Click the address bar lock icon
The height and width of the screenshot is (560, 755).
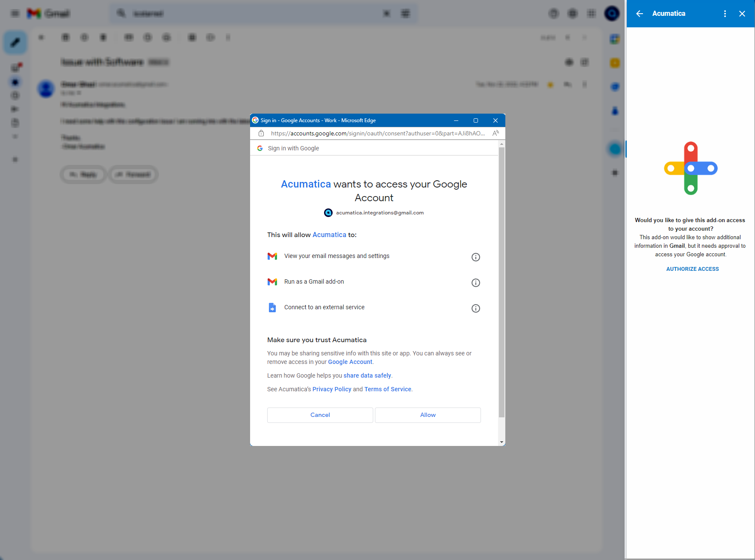pyautogui.click(x=261, y=133)
